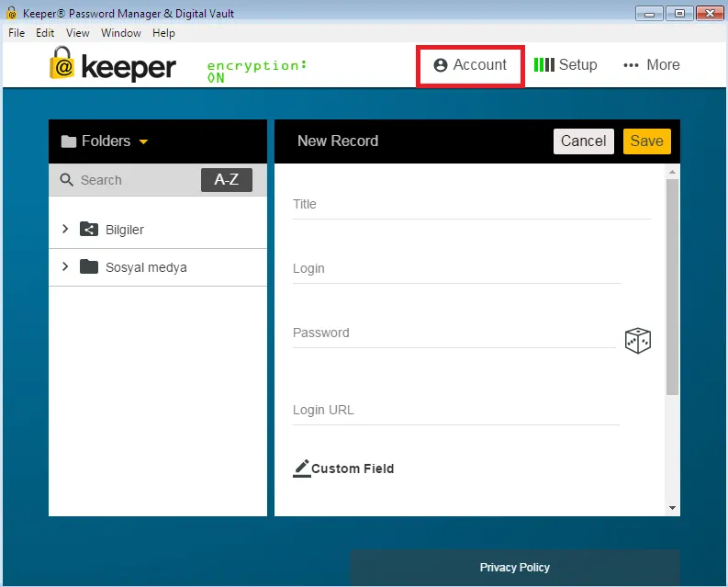Save the new record
The width and height of the screenshot is (728, 587).
pos(646,141)
